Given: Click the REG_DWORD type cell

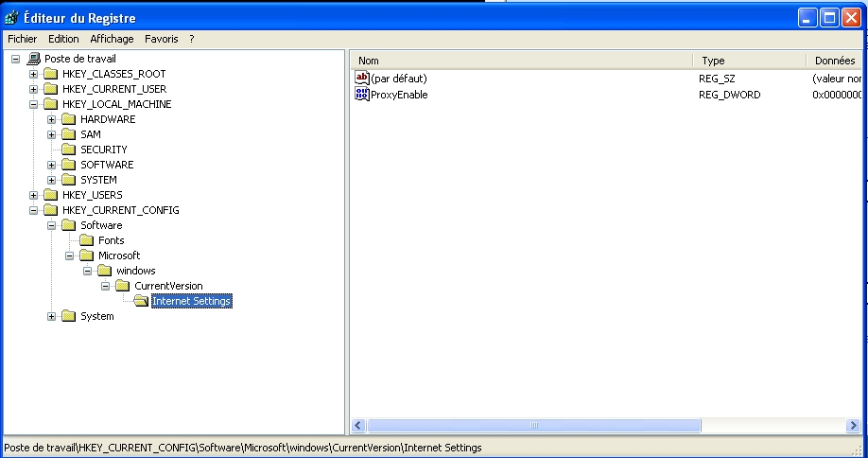Looking at the screenshot, I should (730, 95).
